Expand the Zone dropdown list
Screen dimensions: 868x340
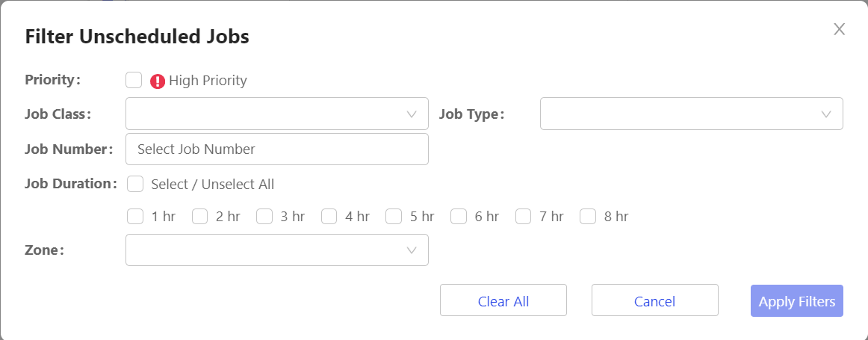point(277,250)
